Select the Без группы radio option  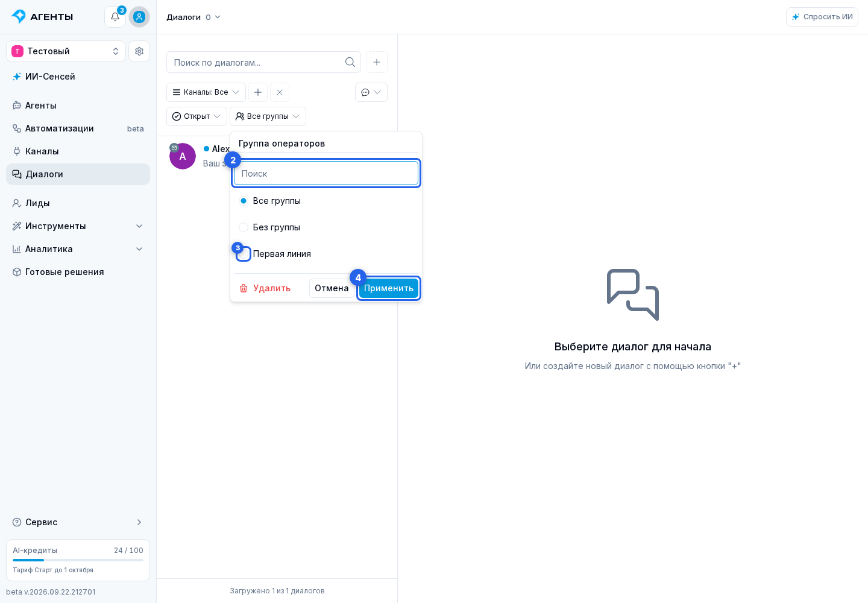point(244,227)
